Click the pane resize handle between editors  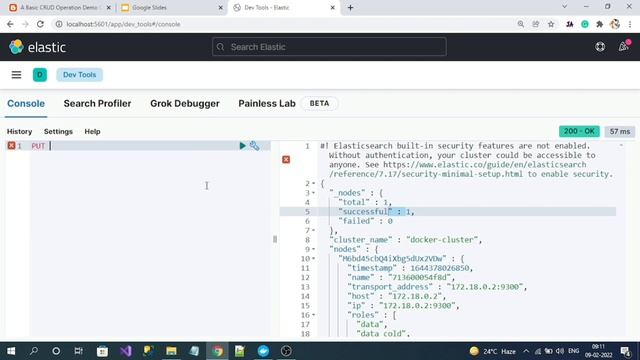(275, 239)
